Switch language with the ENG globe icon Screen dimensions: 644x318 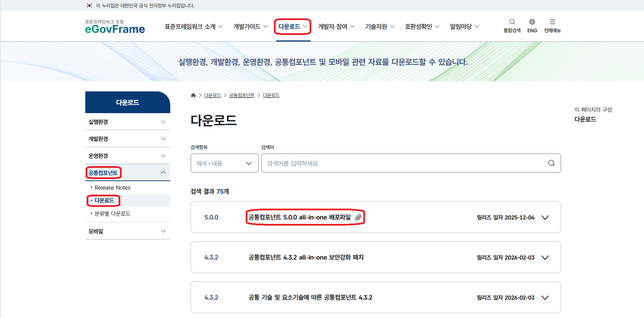point(532,22)
